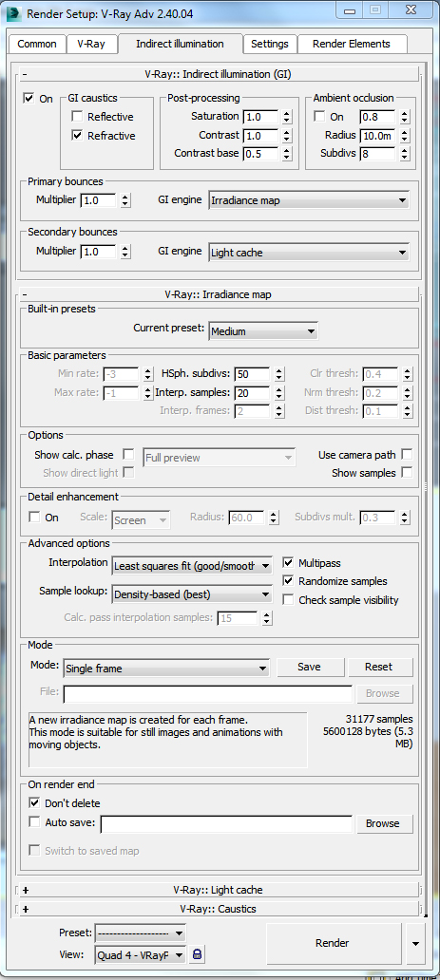The image size is (440, 980).
Task: Click the 3ds Max app icon in title bar
Action: (x=14, y=11)
